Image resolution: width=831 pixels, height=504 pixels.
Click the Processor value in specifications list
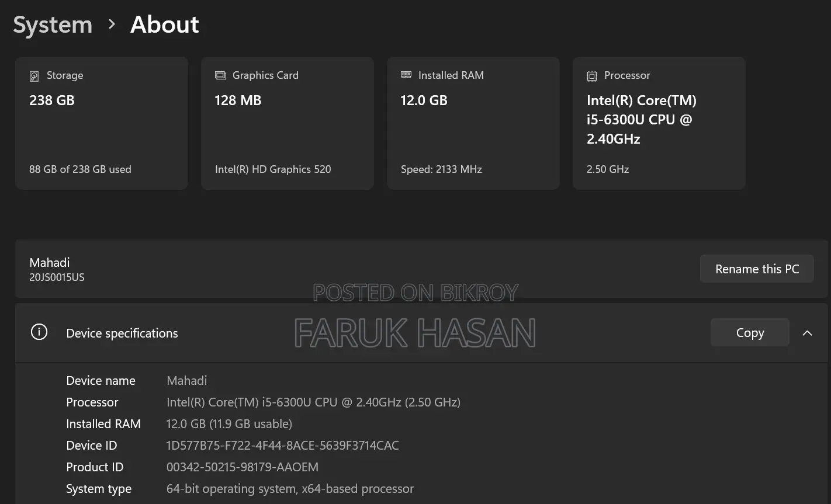click(x=313, y=402)
